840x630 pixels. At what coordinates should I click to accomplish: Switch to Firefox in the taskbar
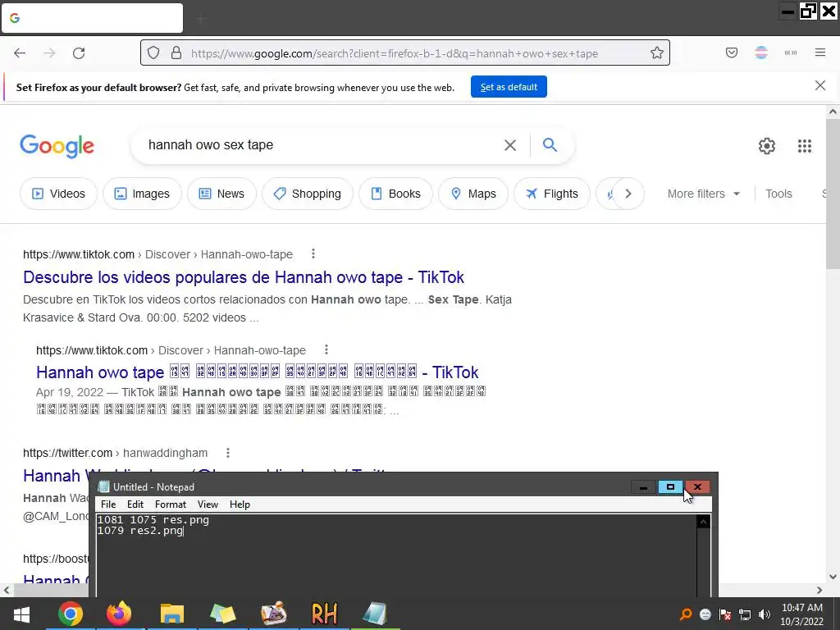119,614
